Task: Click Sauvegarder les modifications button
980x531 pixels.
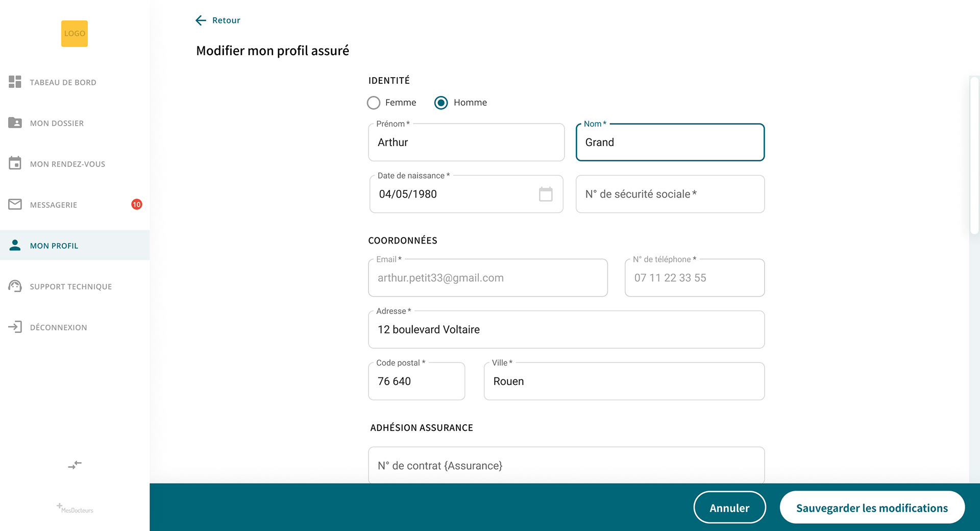Action: (872, 508)
